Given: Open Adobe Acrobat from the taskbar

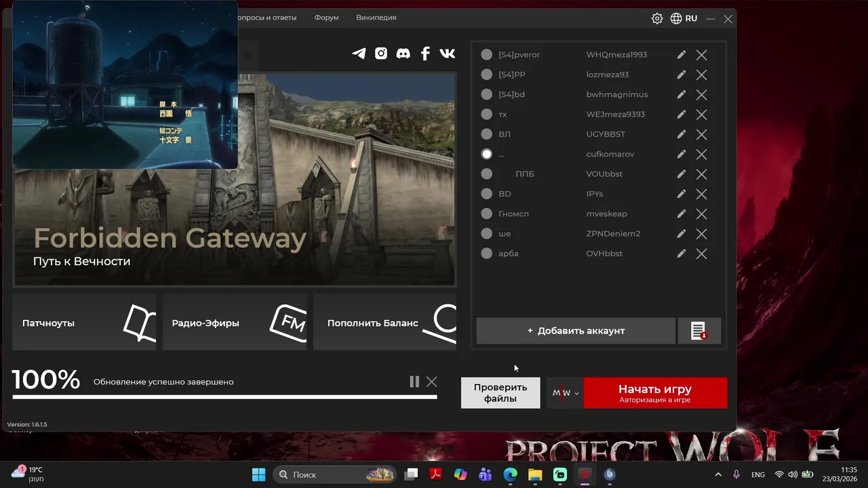Looking at the screenshot, I should click(435, 474).
